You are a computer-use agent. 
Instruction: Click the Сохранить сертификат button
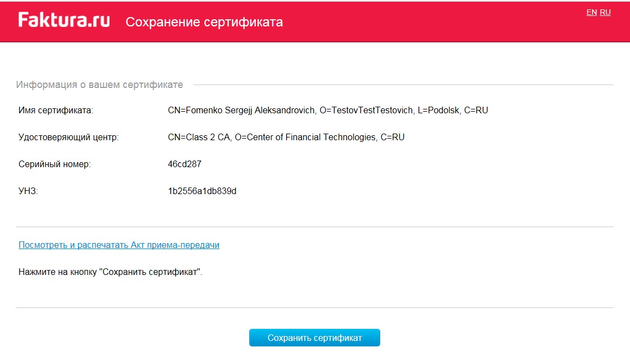(x=315, y=338)
